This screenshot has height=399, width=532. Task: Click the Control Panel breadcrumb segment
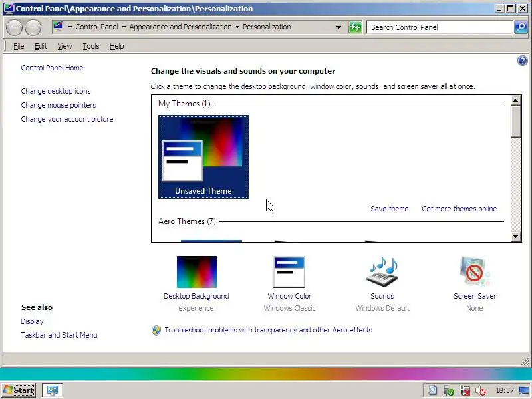pyautogui.click(x=96, y=27)
